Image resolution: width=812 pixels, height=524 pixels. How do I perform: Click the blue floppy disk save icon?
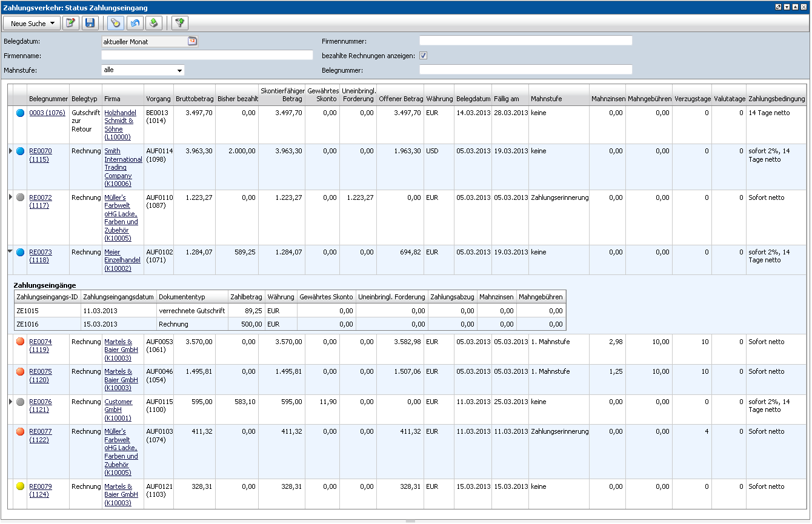90,24
